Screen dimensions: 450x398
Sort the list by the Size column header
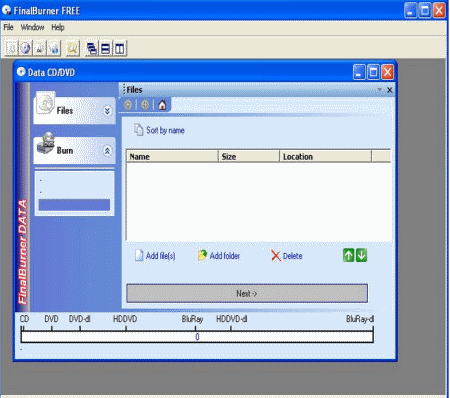pos(249,156)
